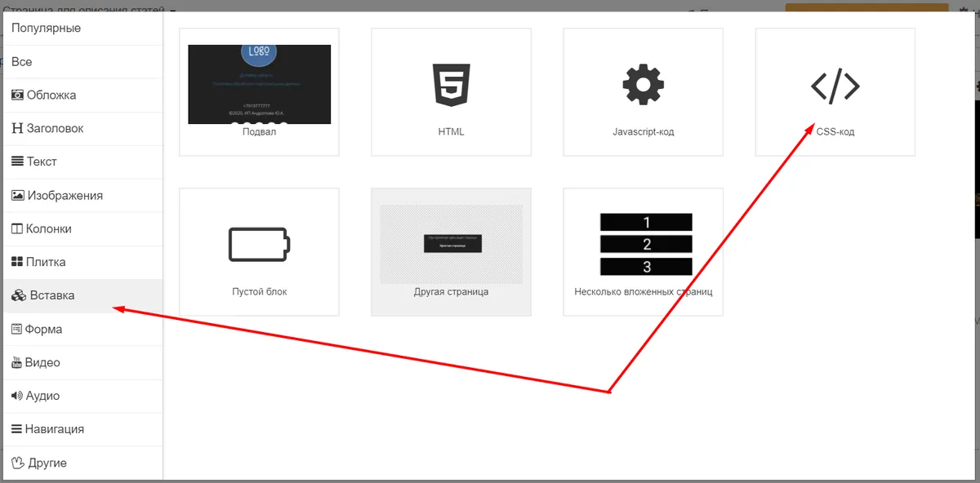This screenshot has height=483, width=980.
Task: Select the Все category
Action: (82, 62)
